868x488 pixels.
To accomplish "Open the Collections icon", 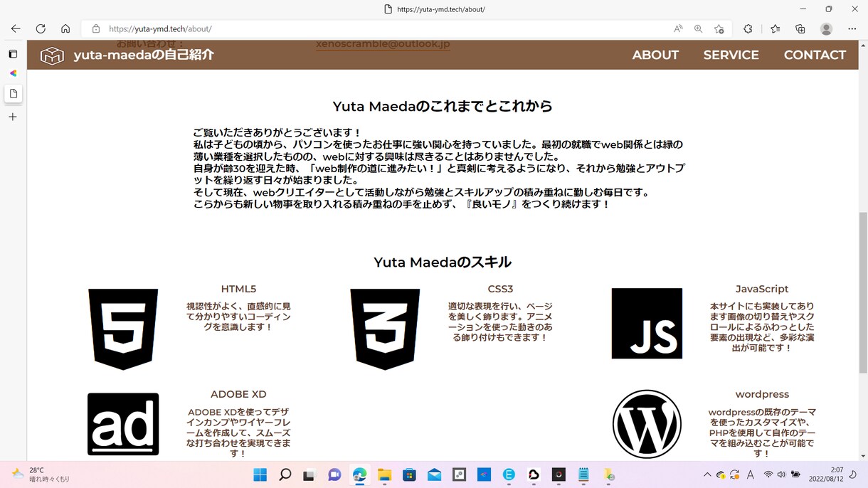I will coord(800,29).
